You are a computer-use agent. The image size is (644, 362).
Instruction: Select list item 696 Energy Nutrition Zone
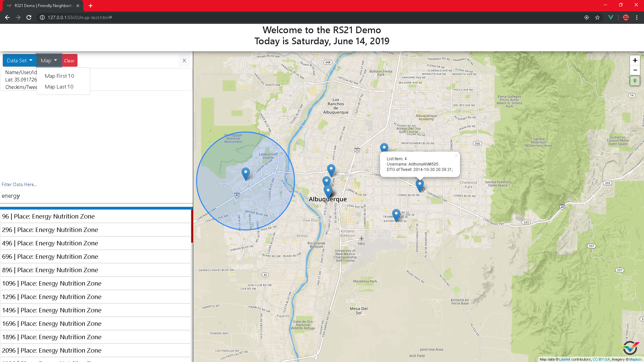pos(96,256)
